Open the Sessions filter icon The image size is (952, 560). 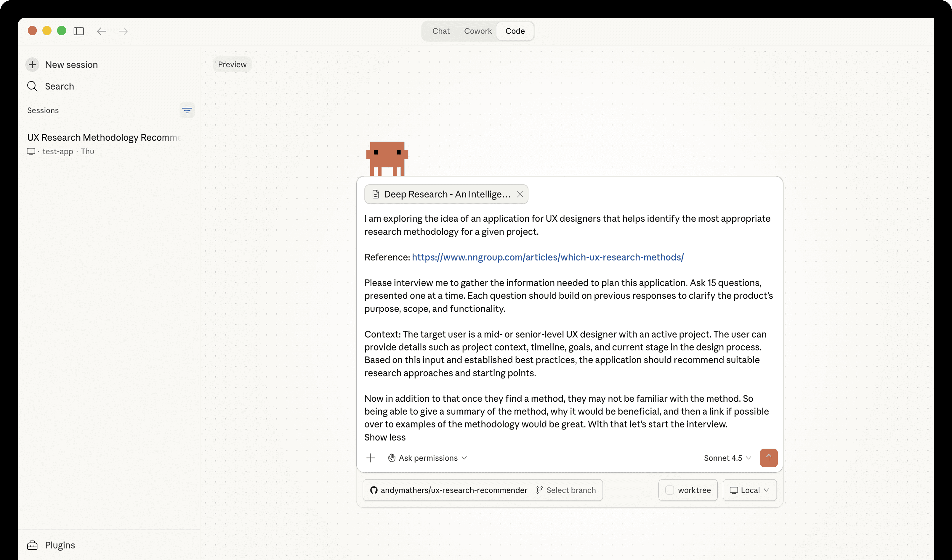click(x=187, y=110)
